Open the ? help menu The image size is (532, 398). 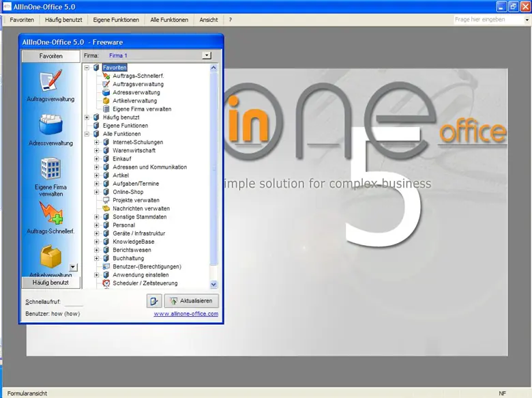(x=231, y=20)
